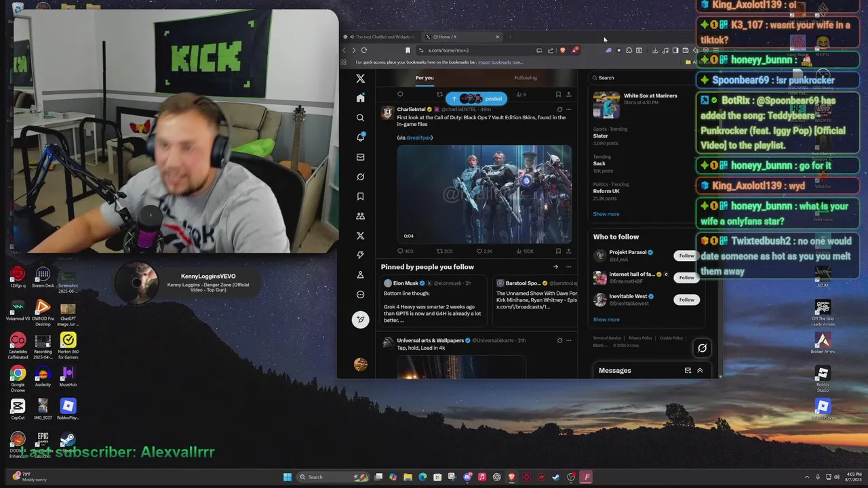Open Communities icon in X sidebar

pyautogui.click(x=360, y=216)
